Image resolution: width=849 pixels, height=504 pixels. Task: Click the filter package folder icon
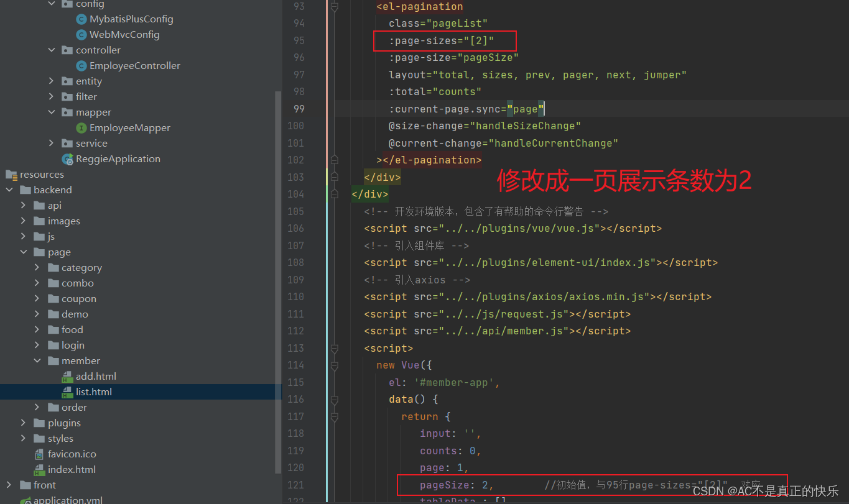click(x=67, y=97)
